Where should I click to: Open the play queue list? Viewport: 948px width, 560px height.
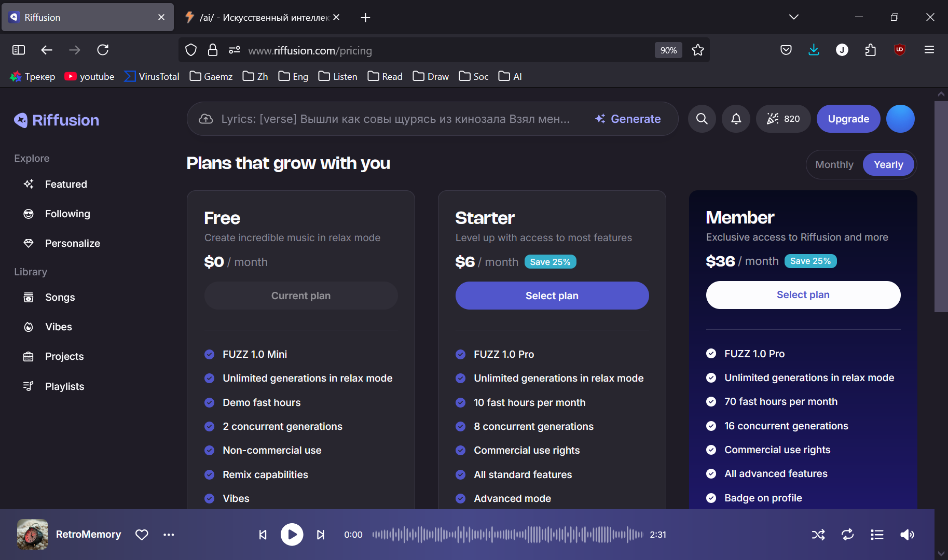click(x=877, y=535)
